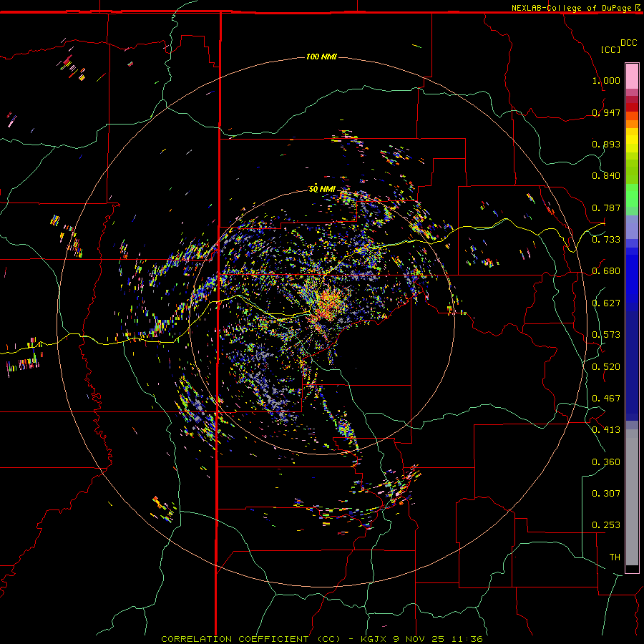This screenshot has height=644, width=644.
Task: Select the 0.680 scale value
Action: pos(606,271)
